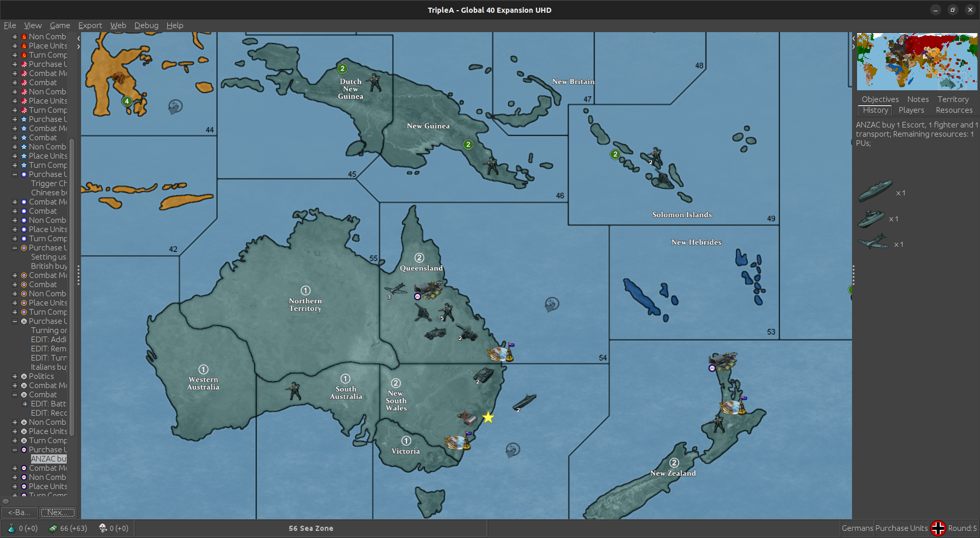Click the naval base icon in New South Wales
The image size is (980, 538).
coord(457,441)
